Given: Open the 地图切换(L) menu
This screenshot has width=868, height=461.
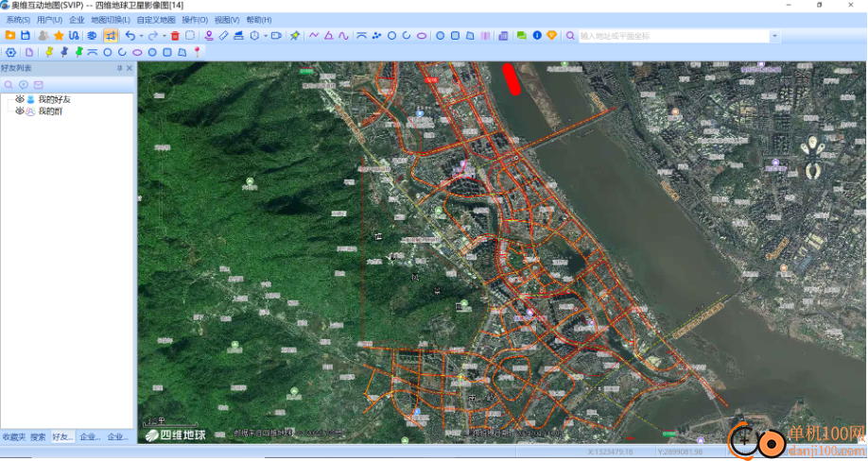Looking at the screenshot, I should 111,20.
